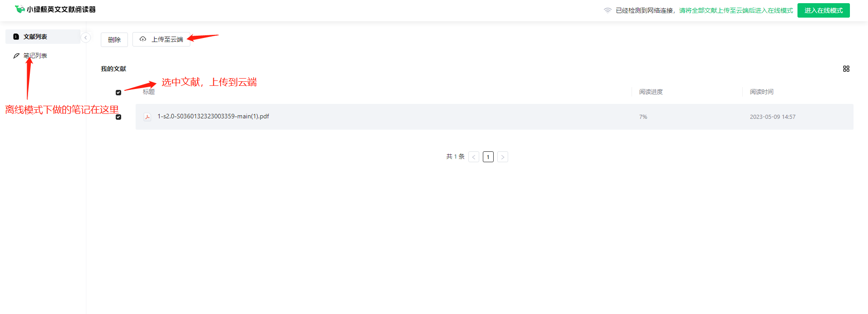
Task: Click the notes list feather icon
Action: 16,56
